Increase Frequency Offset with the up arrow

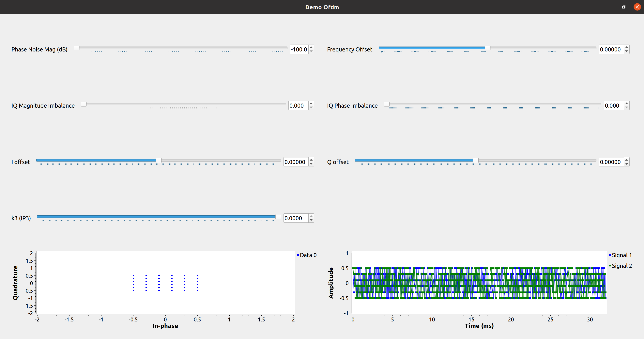tap(626, 47)
